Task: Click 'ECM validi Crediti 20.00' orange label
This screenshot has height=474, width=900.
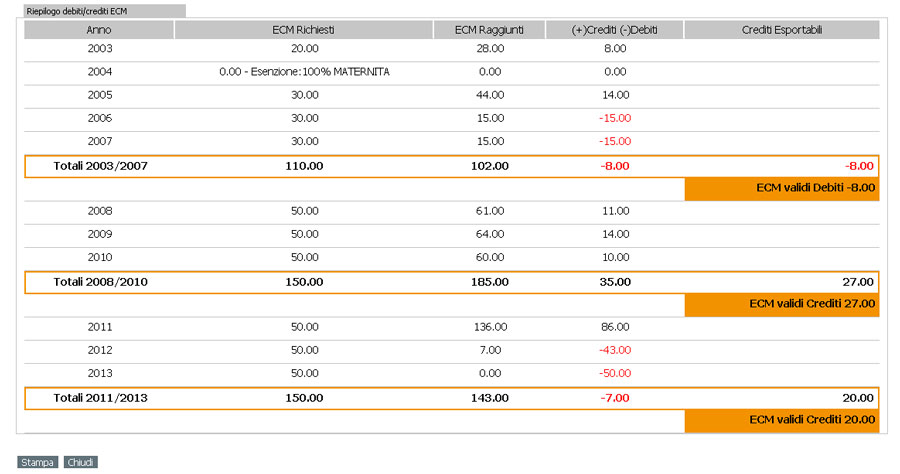Action: pyautogui.click(x=782, y=421)
